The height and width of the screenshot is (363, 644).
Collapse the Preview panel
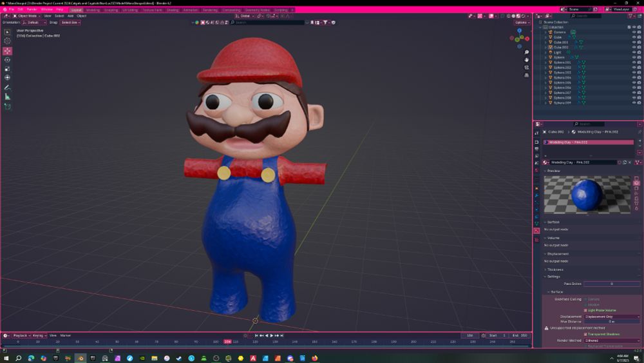tap(553, 171)
